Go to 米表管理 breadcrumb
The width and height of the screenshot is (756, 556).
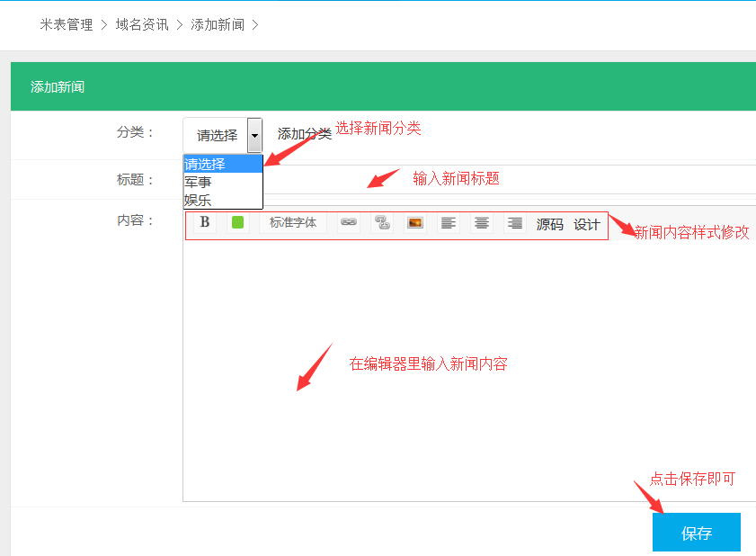pos(66,24)
